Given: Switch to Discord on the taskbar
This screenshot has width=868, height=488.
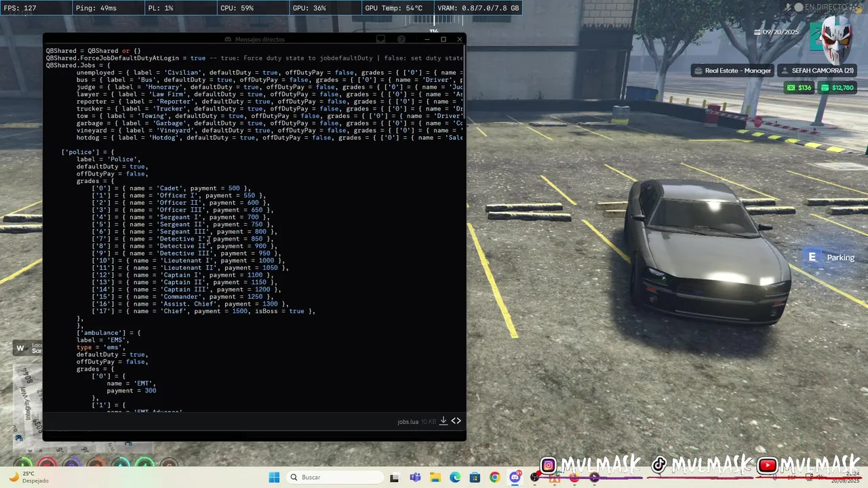Looking at the screenshot, I should click(515, 477).
